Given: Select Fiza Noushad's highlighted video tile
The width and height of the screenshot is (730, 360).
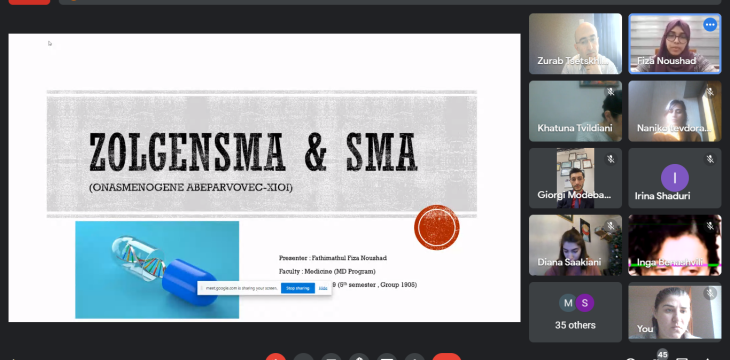Looking at the screenshot, I should click(675, 44).
